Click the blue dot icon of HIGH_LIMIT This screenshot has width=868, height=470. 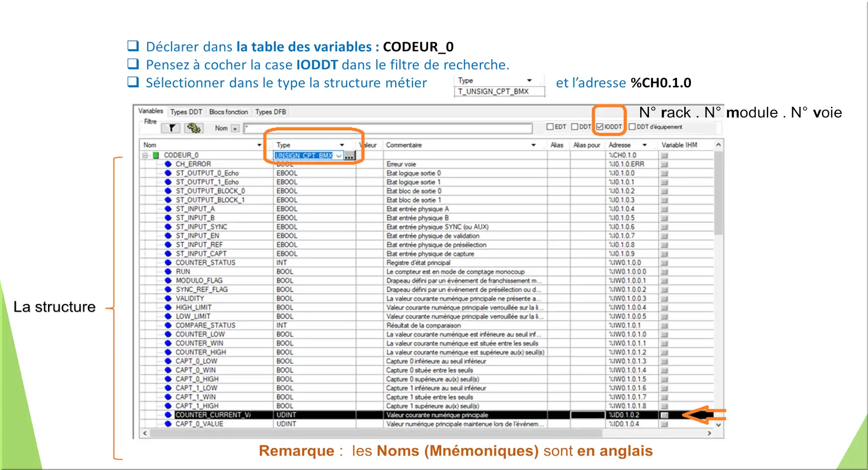[167, 308]
